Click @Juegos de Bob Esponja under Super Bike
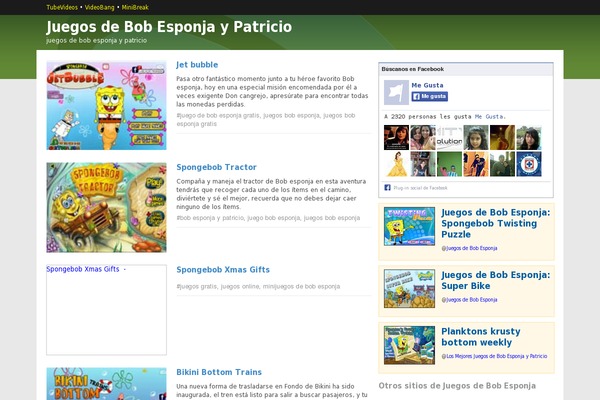Screen dimensions: 600x400 coord(471,300)
